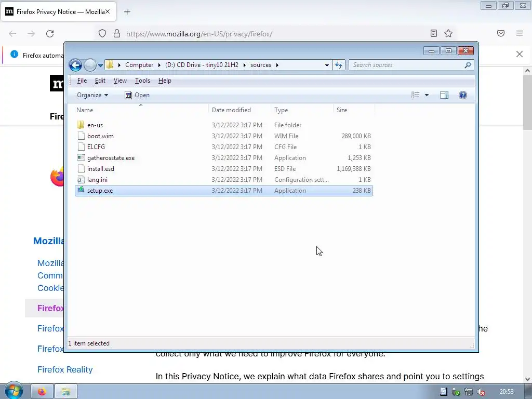Click the muted volume tray icon
This screenshot has height=399, width=532.
481,392
